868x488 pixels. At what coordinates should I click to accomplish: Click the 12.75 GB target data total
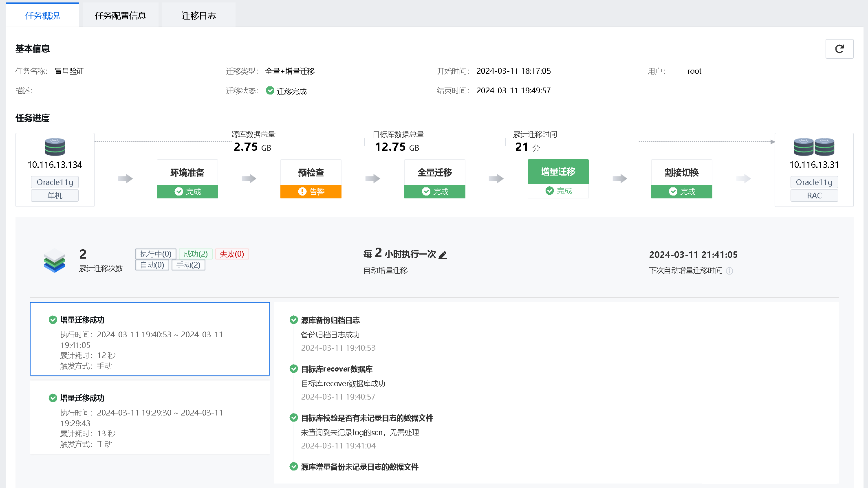397,147
